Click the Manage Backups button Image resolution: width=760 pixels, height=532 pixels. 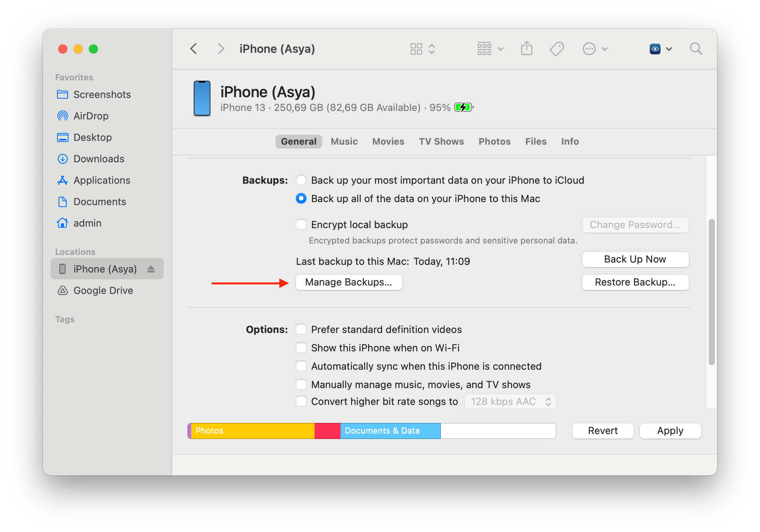click(x=349, y=282)
